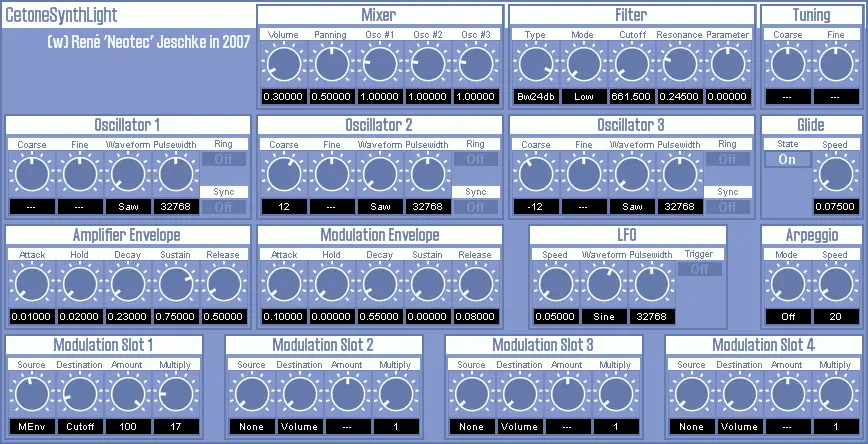The height and width of the screenshot is (444, 868).
Task: Click the Oscillator 1 Waveform knob
Action: click(x=127, y=174)
